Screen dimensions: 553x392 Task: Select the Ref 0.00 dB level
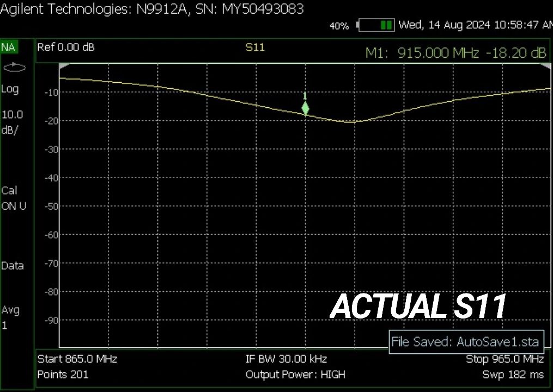tap(65, 47)
